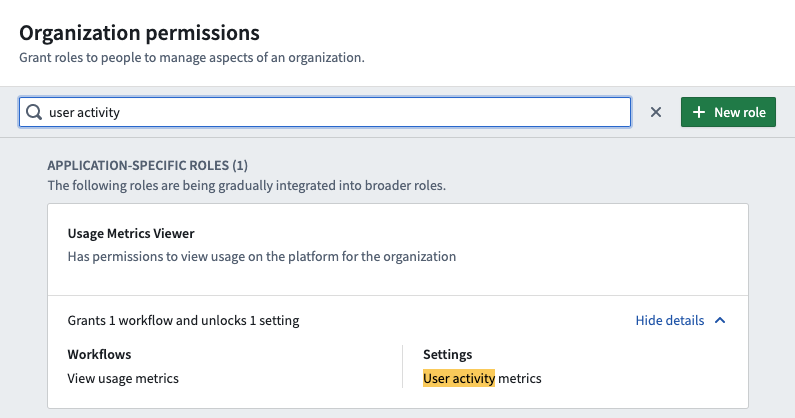Click the View usage metrics workflow

click(x=123, y=378)
